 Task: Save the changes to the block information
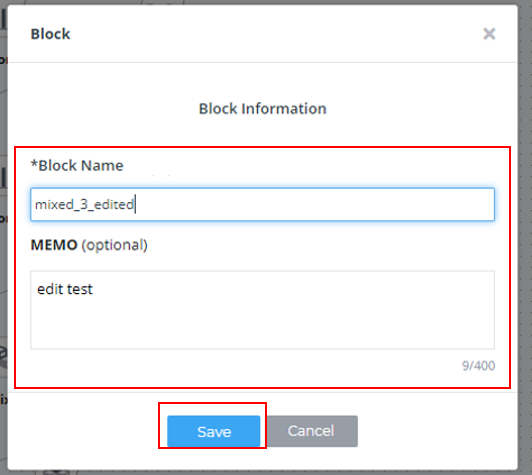pos(214,431)
